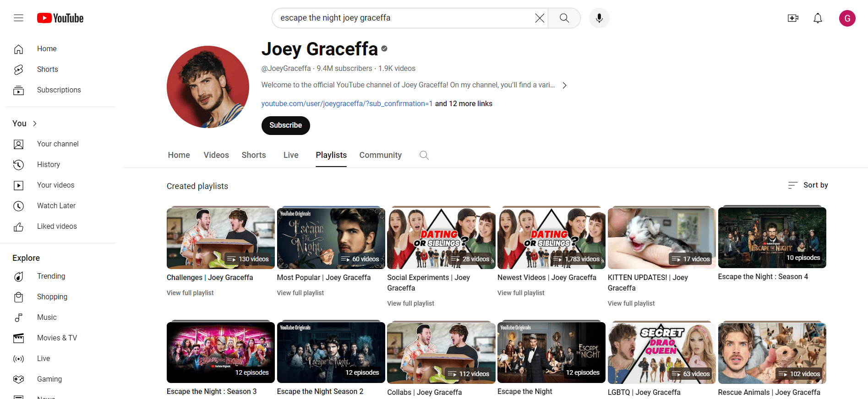Open Newest Videos playlist thumbnail
868x399 pixels.
click(x=551, y=238)
